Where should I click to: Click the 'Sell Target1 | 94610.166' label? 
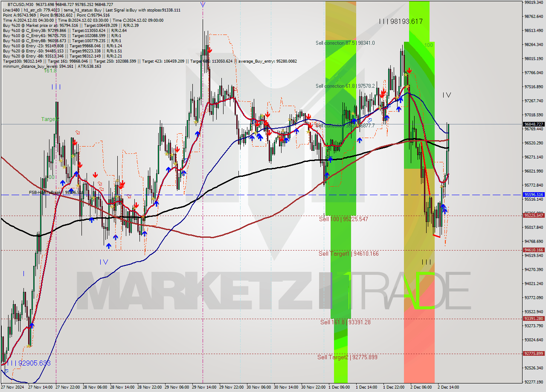[349, 254]
